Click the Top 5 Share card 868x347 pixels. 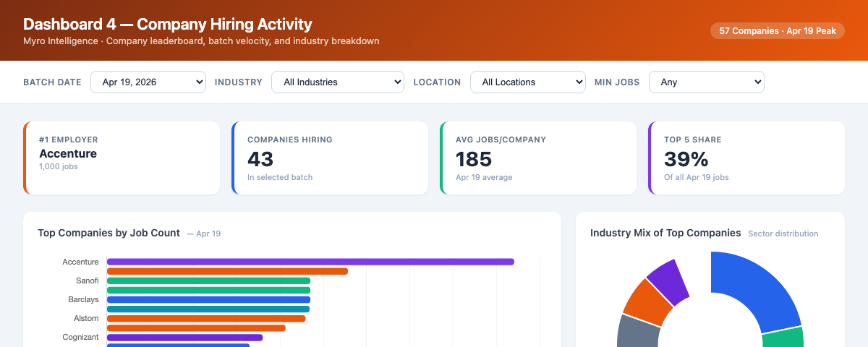point(746,158)
